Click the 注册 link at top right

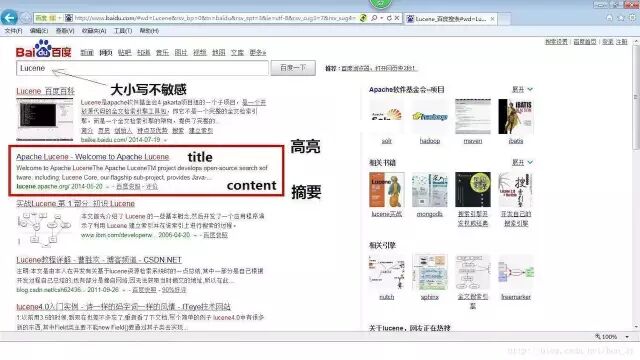(x=622, y=42)
